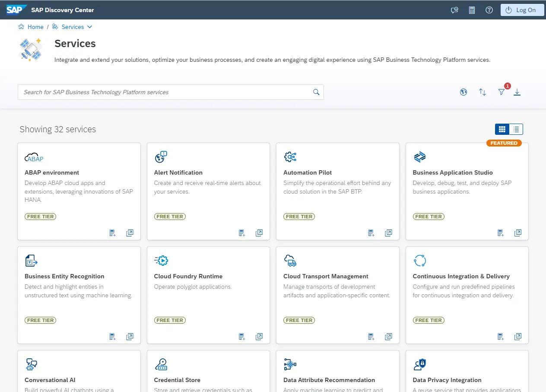Click the Data Privacy Integration shield icon
Screen dimensions: 546x392
(420, 364)
